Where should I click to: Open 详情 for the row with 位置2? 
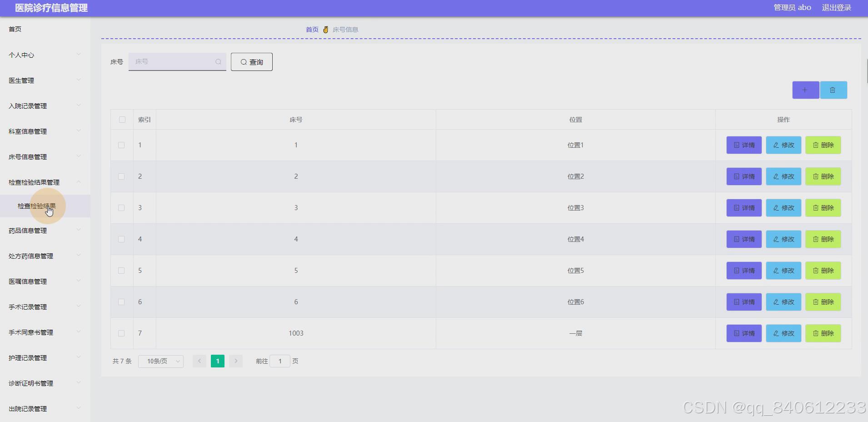(744, 176)
